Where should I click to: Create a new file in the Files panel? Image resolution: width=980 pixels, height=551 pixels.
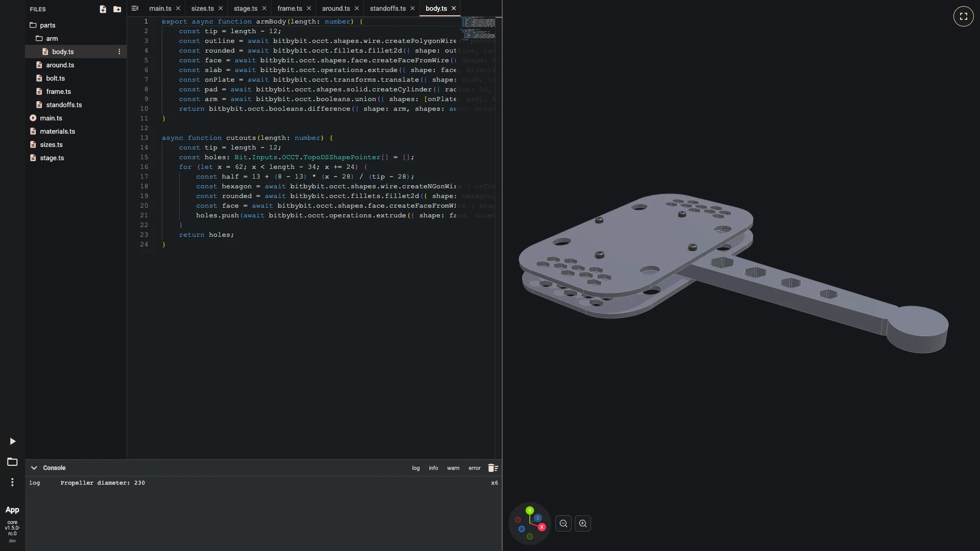pyautogui.click(x=103, y=9)
